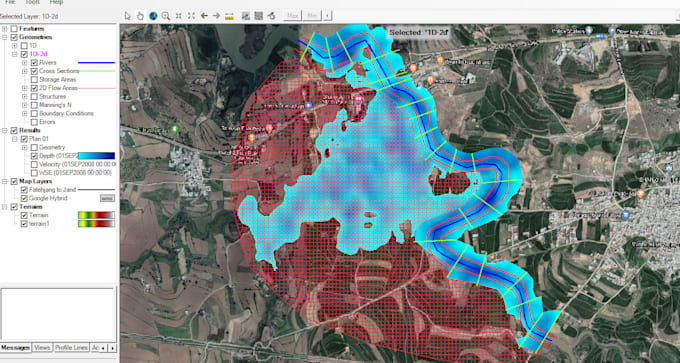Screen dimensions: 680x363
Task: Expand the Features tree node
Action: coord(5,29)
